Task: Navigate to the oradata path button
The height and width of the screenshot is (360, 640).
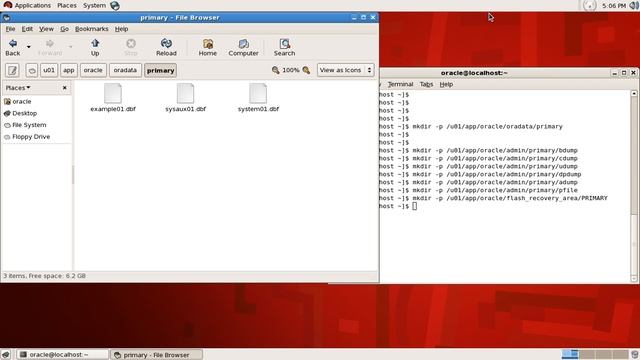Action: [125, 70]
